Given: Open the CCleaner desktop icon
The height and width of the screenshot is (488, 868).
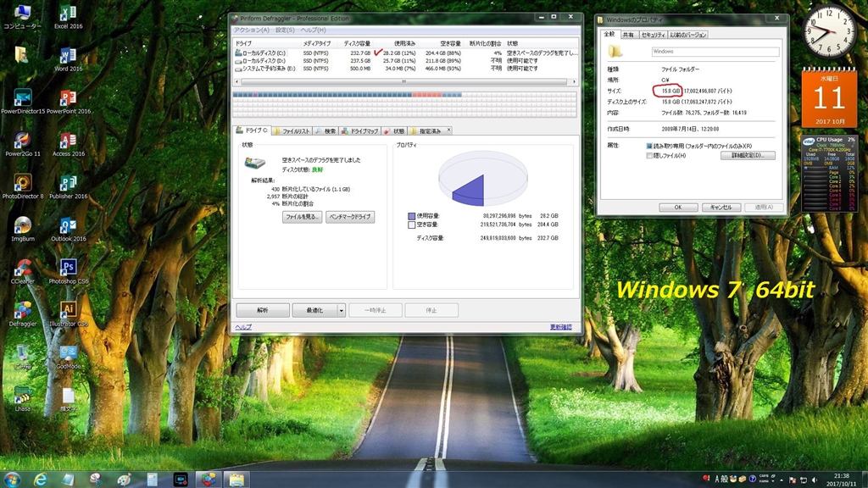Looking at the screenshot, I should [23, 272].
